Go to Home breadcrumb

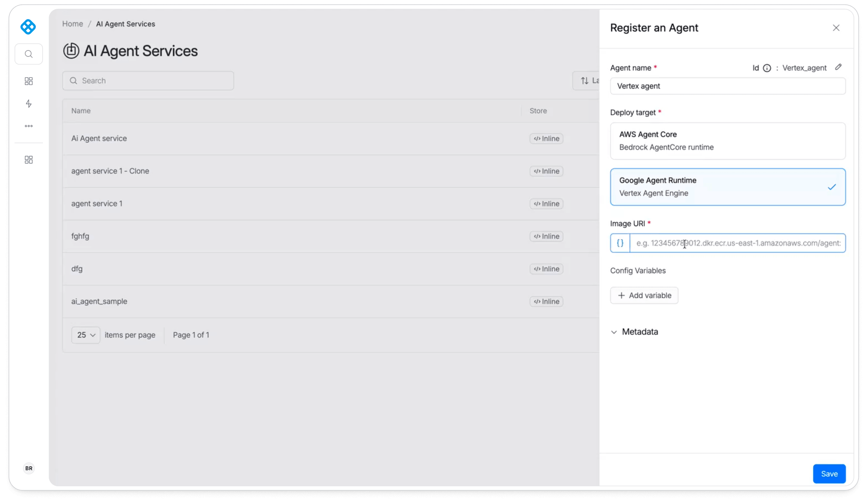click(73, 24)
